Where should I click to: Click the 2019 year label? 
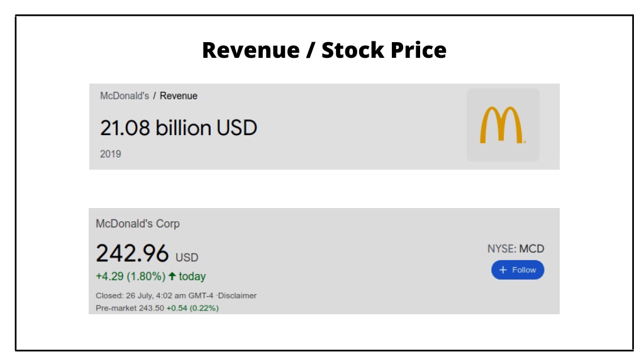pyautogui.click(x=111, y=154)
